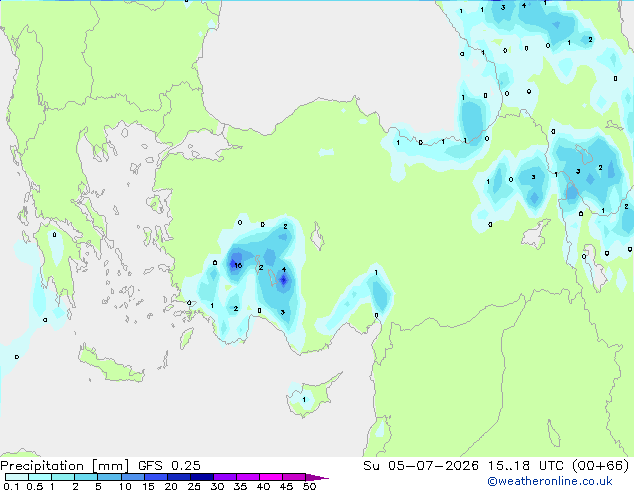Click the 25–30 mm dark navy swatch

coord(201,477)
